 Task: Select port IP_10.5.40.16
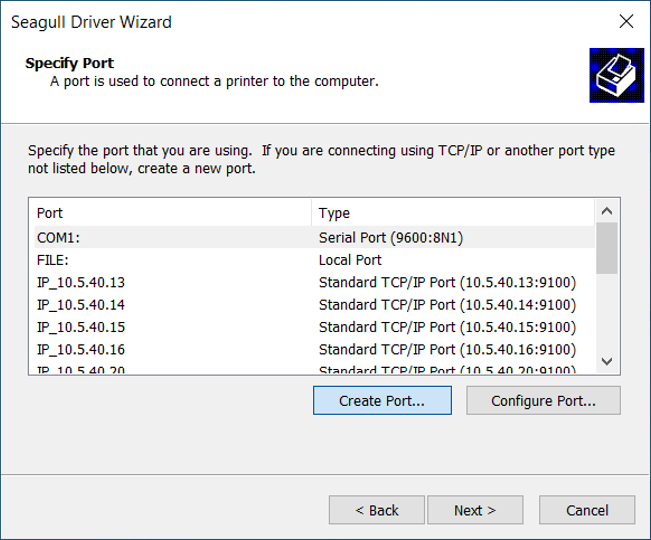(x=314, y=349)
